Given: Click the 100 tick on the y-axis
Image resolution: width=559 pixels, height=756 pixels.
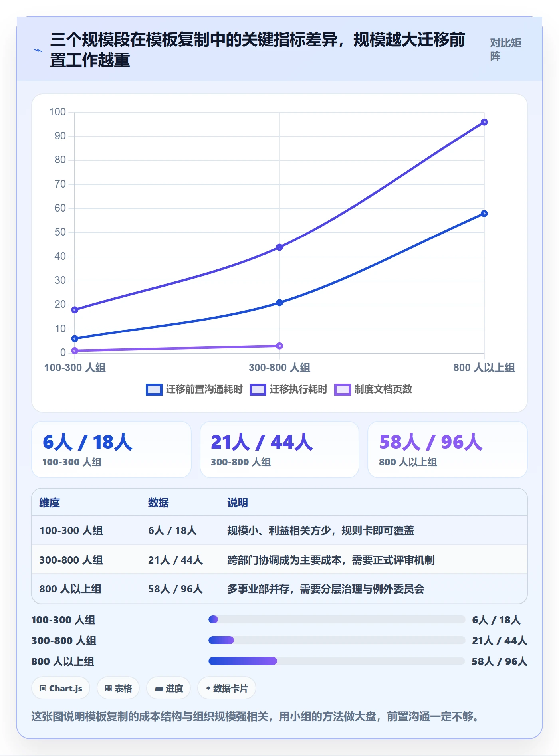Looking at the screenshot, I should point(57,112).
